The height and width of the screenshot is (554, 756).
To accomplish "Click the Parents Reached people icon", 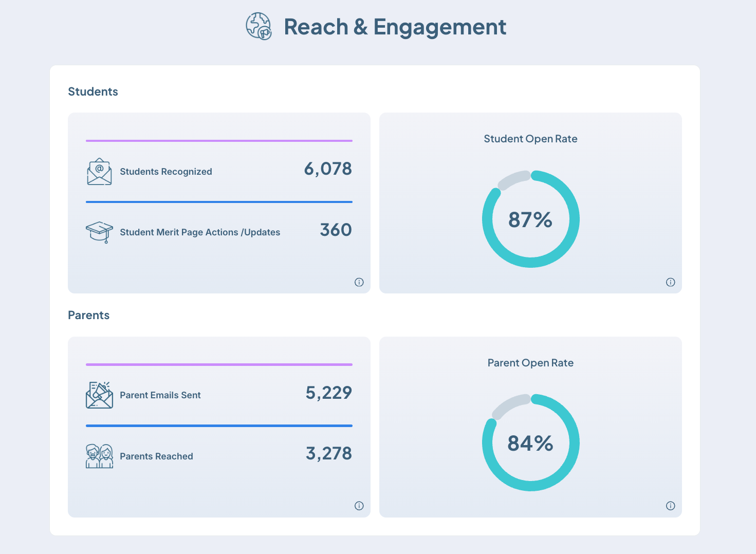I will pos(99,456).
